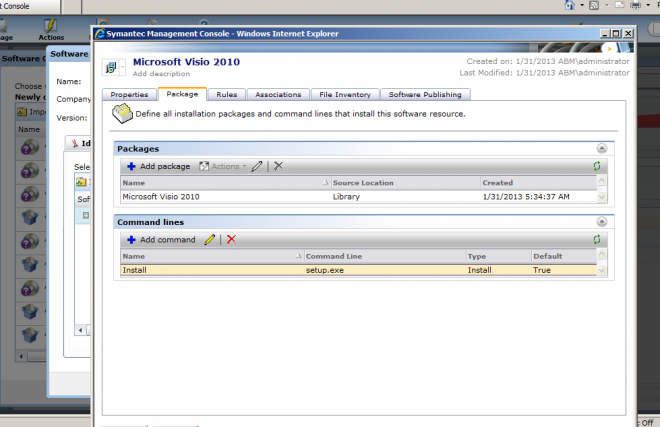
Task: Delete the command line with red X
Action: pos(231,240)
